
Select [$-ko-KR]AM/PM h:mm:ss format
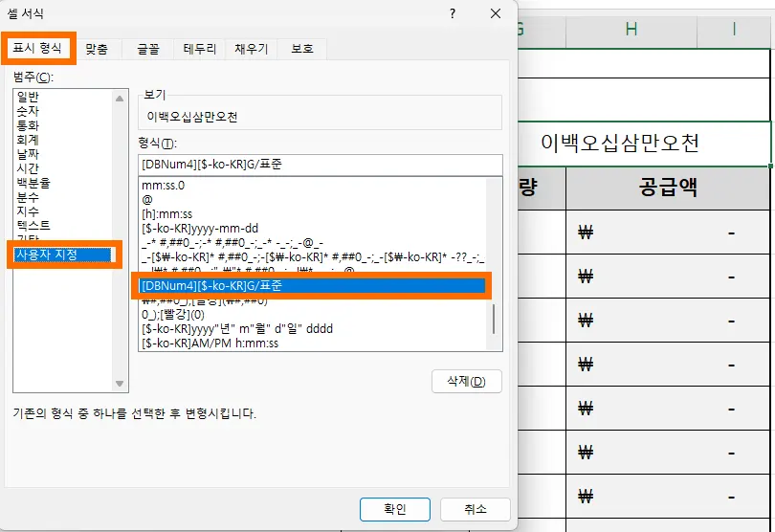pos(312,344)
